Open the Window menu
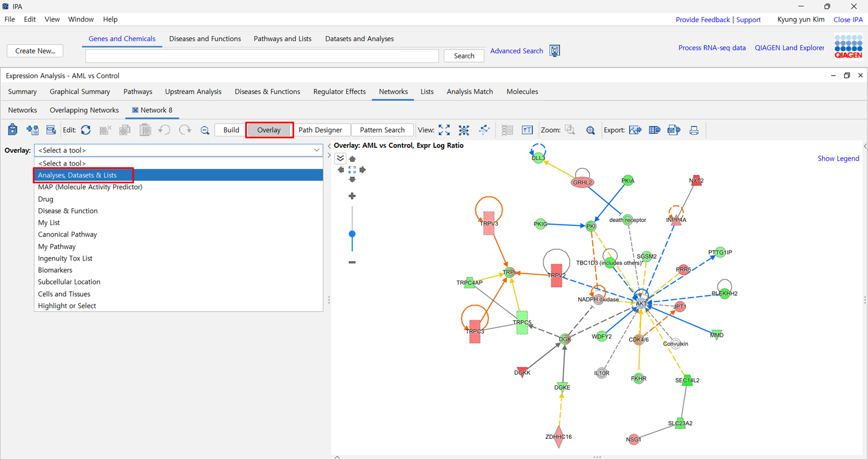 click(x=81, y=19)
